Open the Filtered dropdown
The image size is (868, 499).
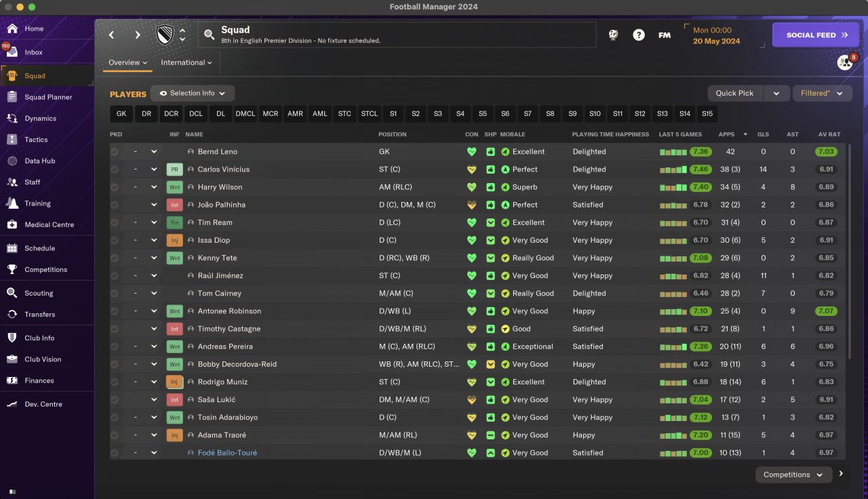[x=822, y=93]
